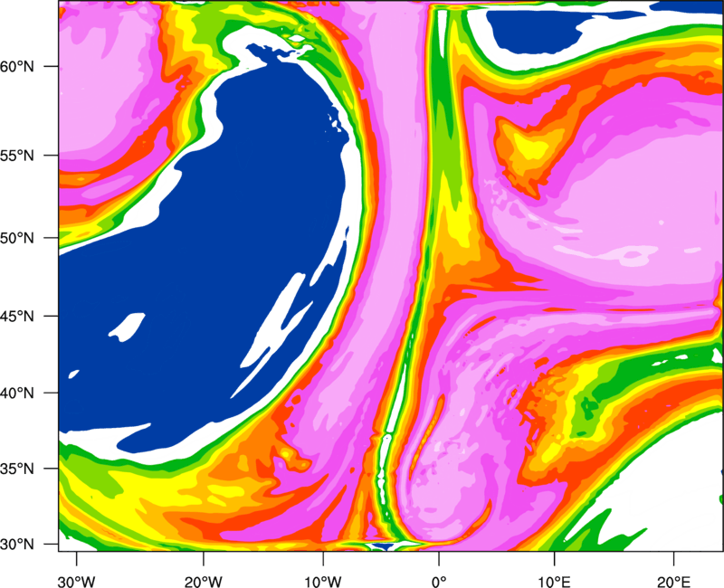This screenshot has height=588, width=724.
Task: Click the 40°N latitude label
Action: [x=17, y=394]
